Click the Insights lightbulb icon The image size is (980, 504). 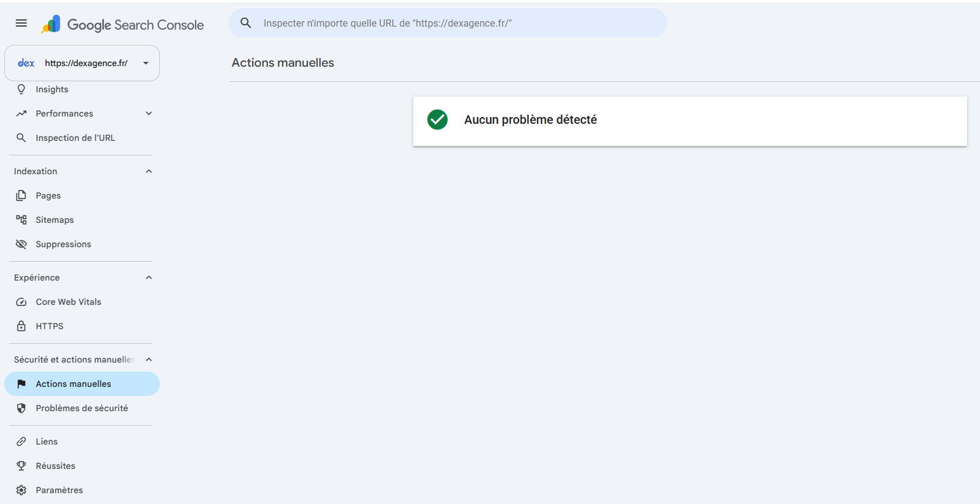21,89
